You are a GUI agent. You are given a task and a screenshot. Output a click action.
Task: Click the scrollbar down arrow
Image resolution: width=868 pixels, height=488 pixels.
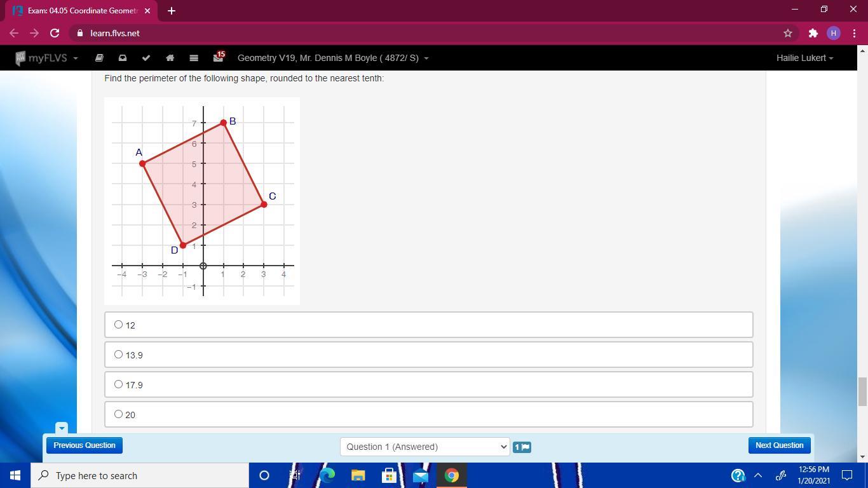[862, 457]
